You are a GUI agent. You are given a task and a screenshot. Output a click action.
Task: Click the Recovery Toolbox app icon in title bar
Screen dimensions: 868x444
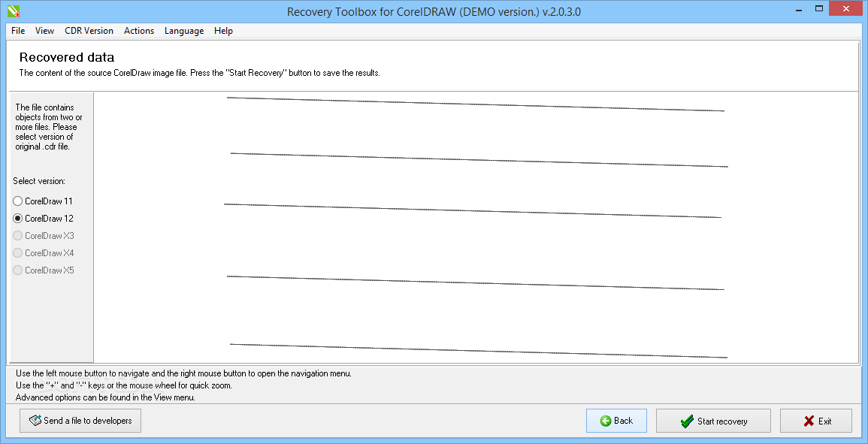[x=14, y=11]
